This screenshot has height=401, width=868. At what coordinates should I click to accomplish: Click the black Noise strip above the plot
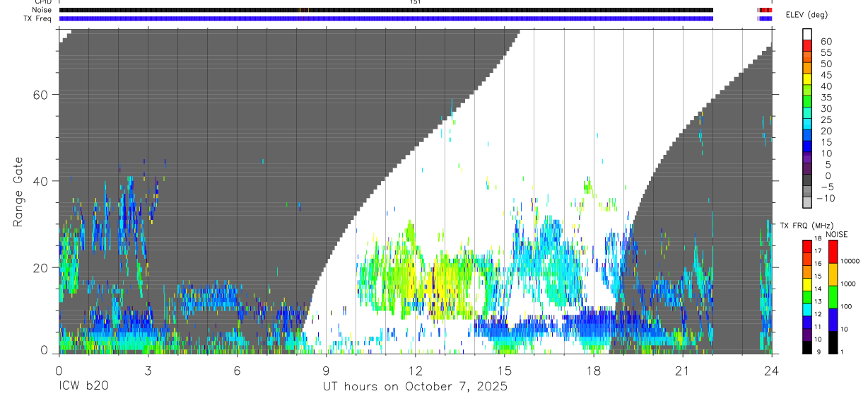pyautogui.click(x=386, y=10)
